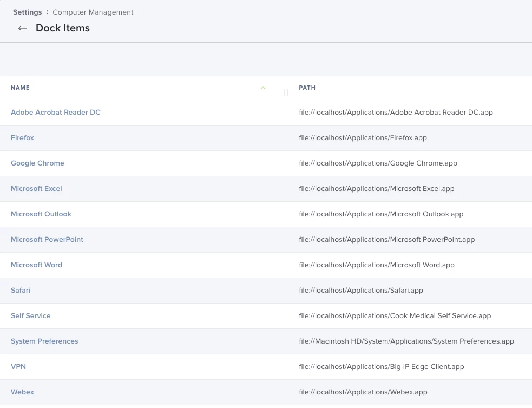Select the Adobe Acrobat Reader DC.app path
The height and width of the screenshot is (408, 532).
pyautogui.click(x=396, y=112)
